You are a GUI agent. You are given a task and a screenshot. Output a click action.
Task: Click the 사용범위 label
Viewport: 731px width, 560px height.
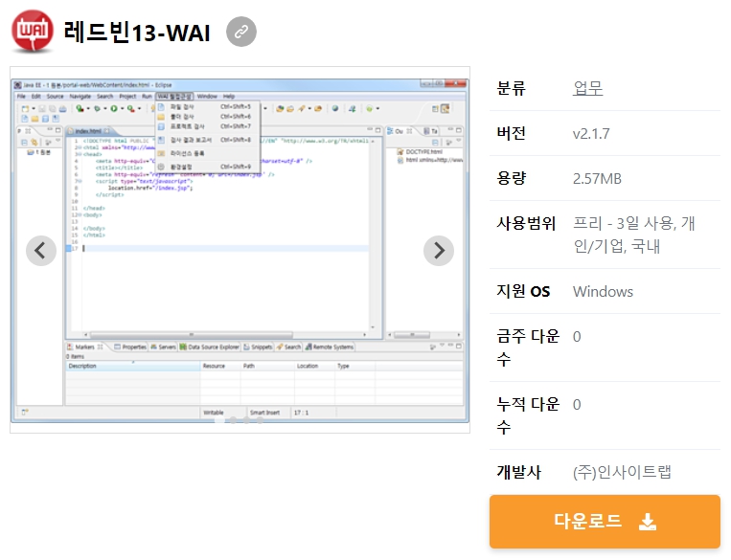[x=526, y=223]
